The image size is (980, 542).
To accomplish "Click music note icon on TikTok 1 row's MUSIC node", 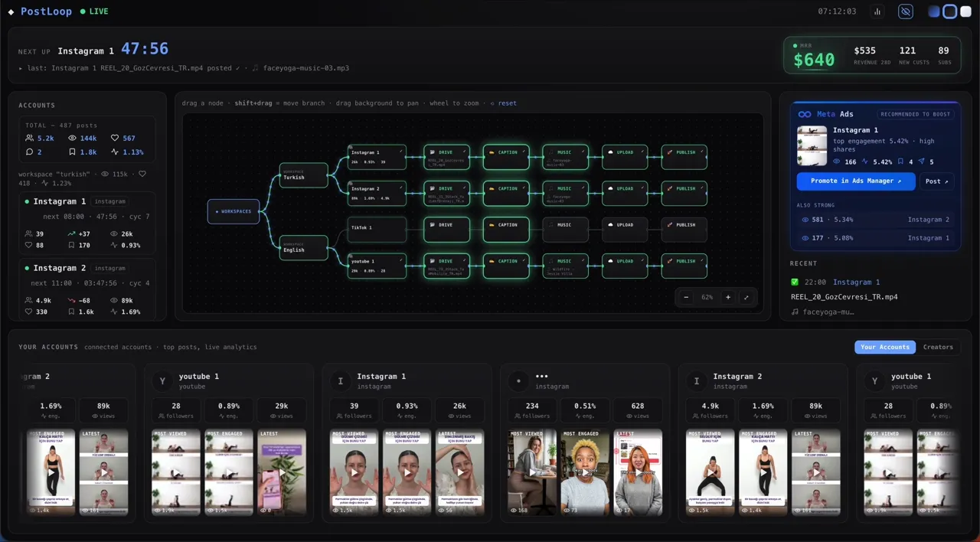I will point(550,225).
